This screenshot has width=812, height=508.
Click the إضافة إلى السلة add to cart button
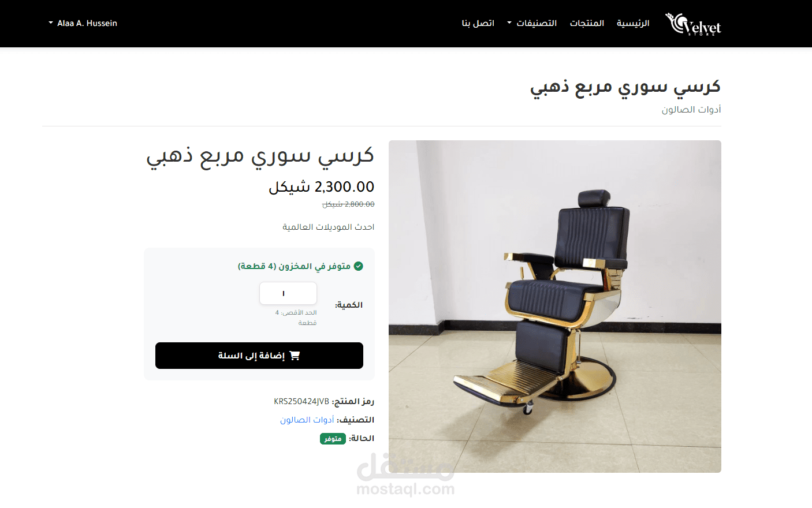259,356
